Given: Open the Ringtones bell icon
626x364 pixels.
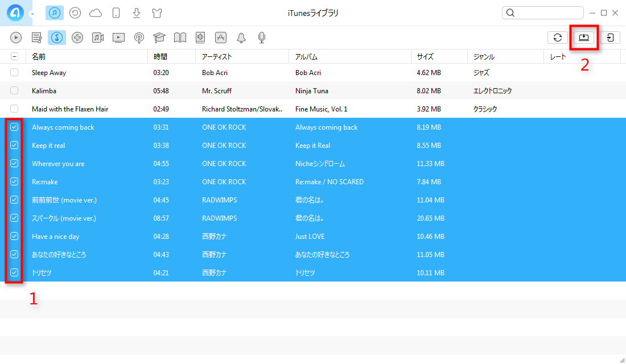Looking at the screenshot, I should coord(241,38).
